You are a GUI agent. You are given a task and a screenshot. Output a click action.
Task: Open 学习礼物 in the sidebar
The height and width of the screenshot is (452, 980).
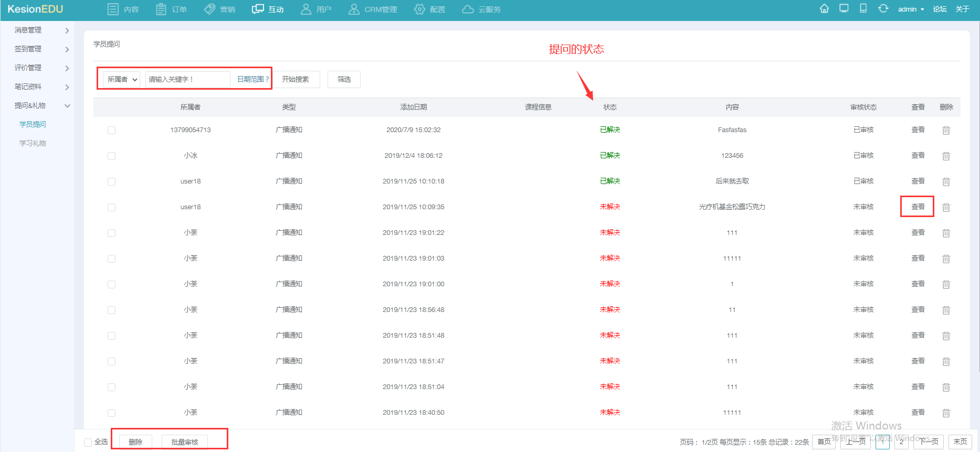33,144
